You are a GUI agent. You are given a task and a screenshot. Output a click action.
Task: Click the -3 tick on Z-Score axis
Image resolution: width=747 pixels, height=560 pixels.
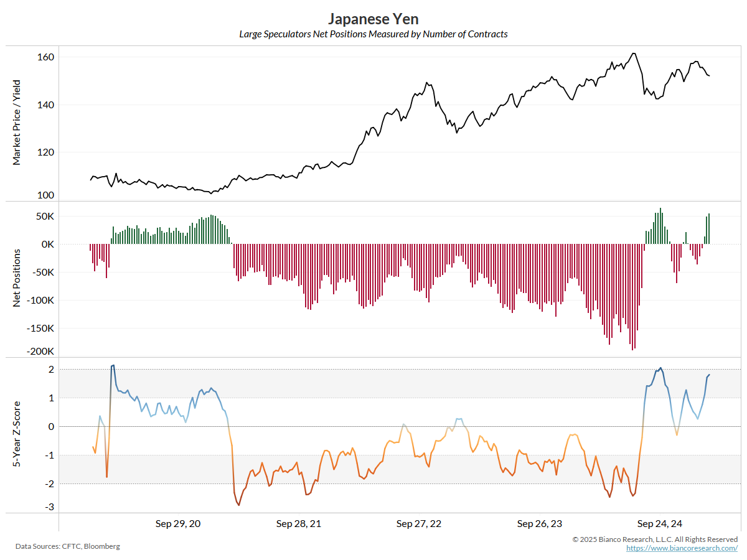pos(50,507)
